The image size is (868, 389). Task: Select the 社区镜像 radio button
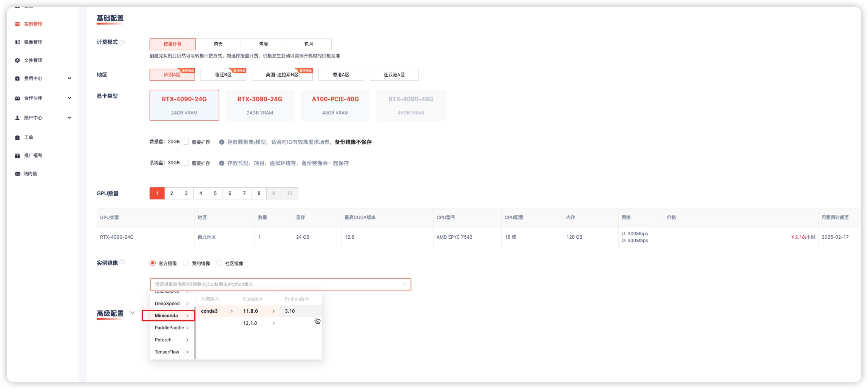(219, 263)
